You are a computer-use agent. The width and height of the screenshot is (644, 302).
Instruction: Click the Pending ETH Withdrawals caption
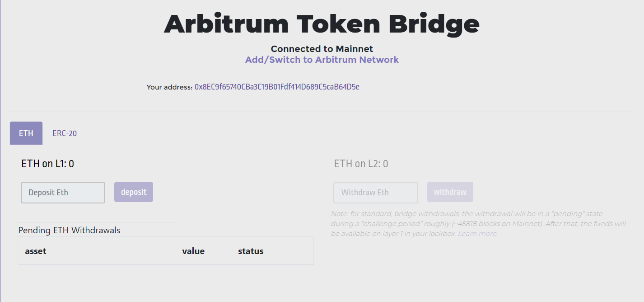point(70,230)
